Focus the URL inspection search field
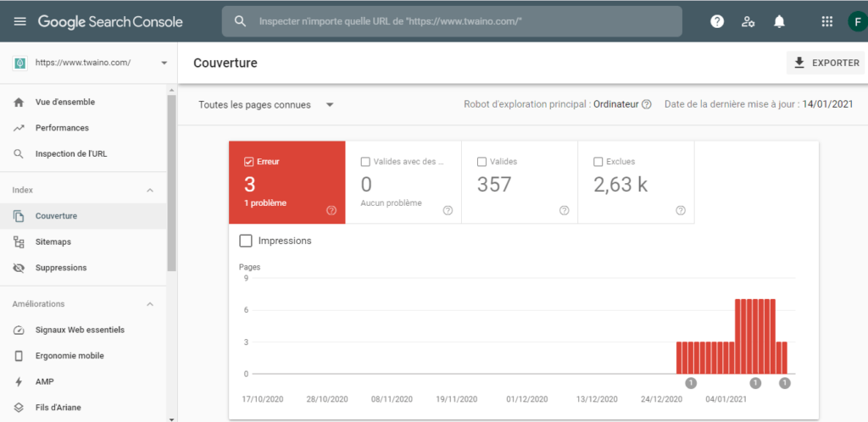Screen dimensions: 868x422 click(x=462, y=22)
